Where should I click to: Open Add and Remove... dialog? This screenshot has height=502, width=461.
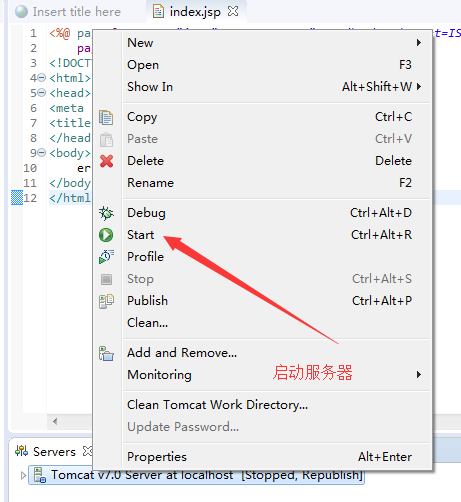click(276, 353)
